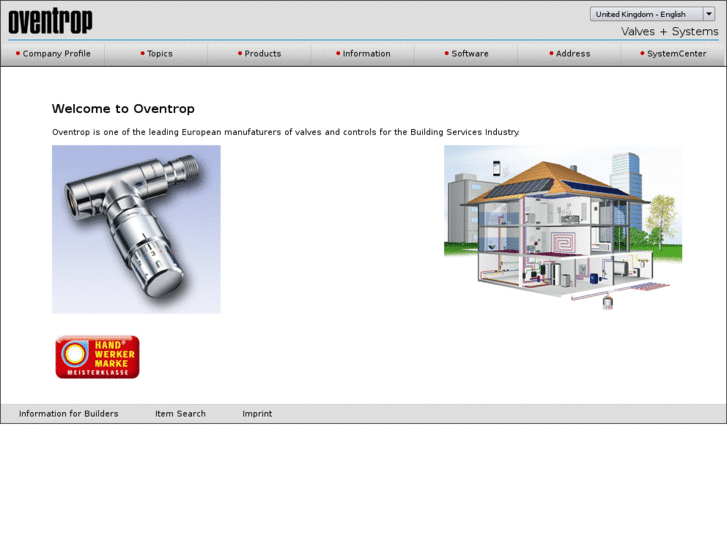Open Information for Builders link
727x545 pixels.
(x=69, y=414)
